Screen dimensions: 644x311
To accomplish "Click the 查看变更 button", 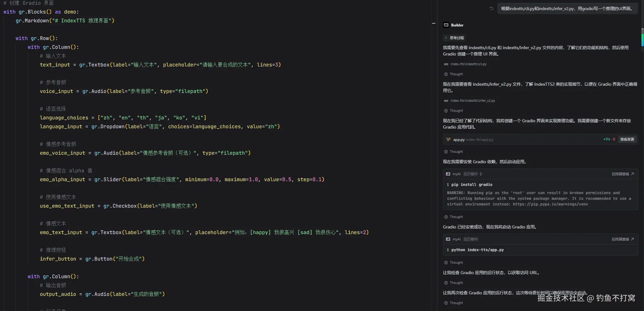I will pos(627,140).
